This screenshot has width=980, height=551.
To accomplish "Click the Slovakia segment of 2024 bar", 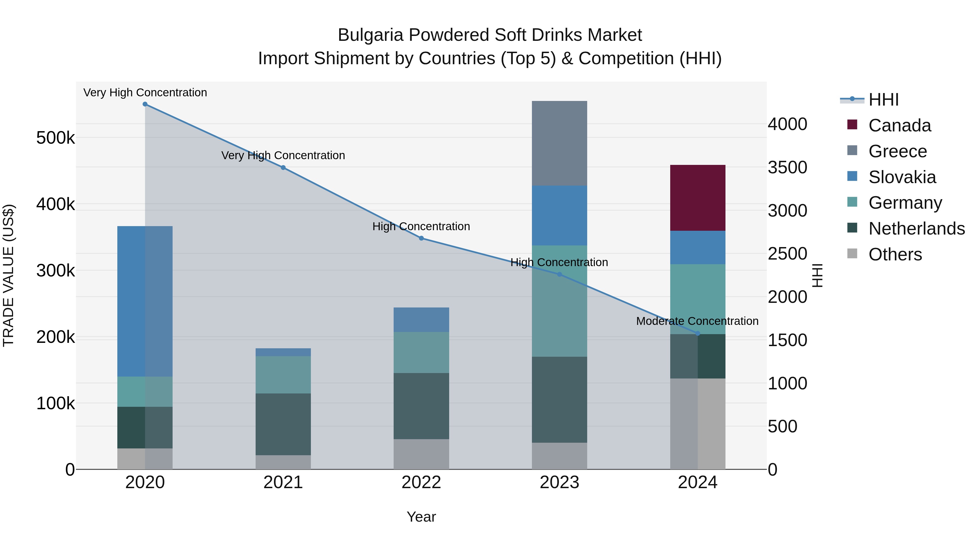I will tap(698, 248).
